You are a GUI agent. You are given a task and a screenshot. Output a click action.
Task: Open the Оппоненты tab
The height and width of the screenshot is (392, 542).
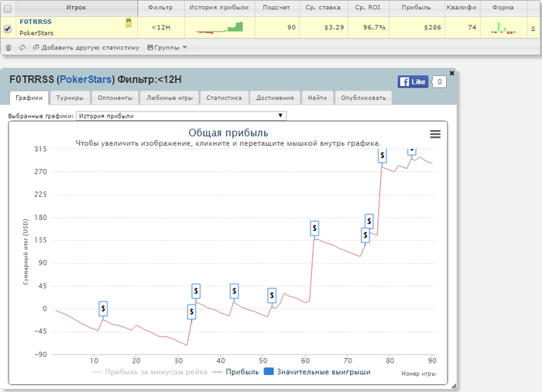click(x=115, y=98)
